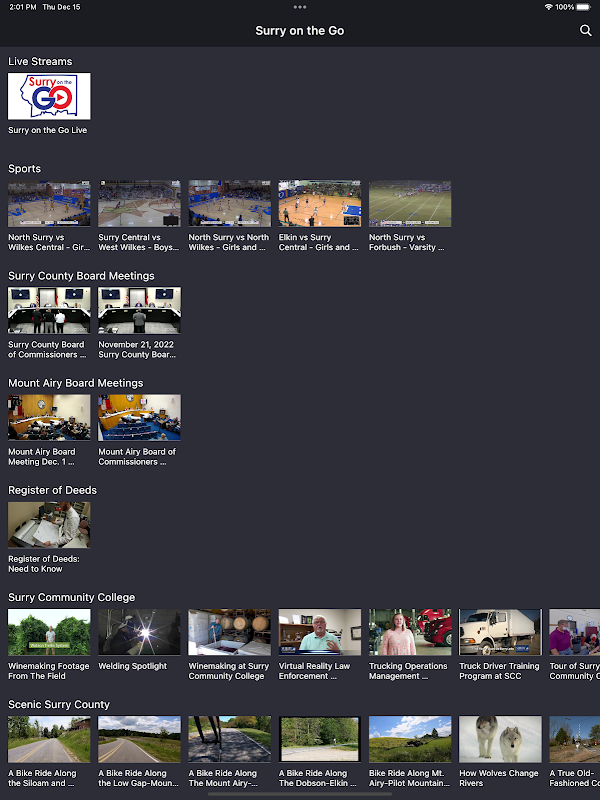The image size is (600, 800).
Task: Tap 'Surry Community College' section heading
Action: (x=71, y=597)
